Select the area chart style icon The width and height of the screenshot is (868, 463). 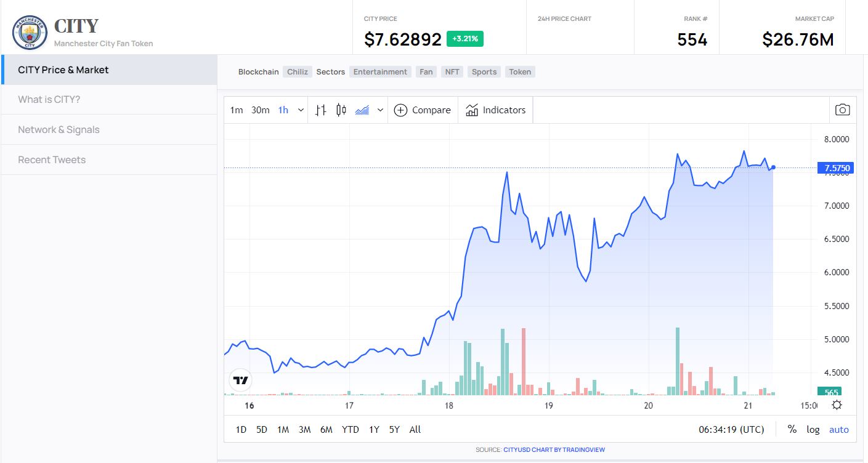coord(362,110)
